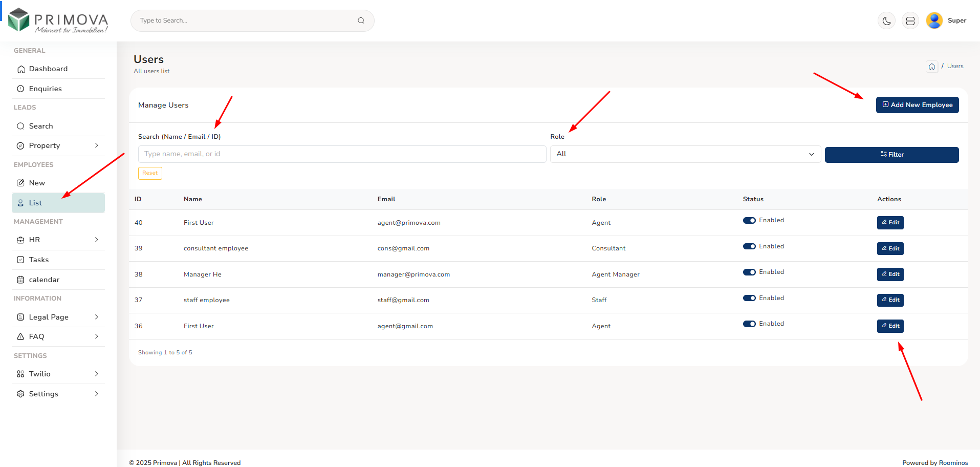Toggle dark mode moon icon
980x467 pixels.
pos(886,21)
